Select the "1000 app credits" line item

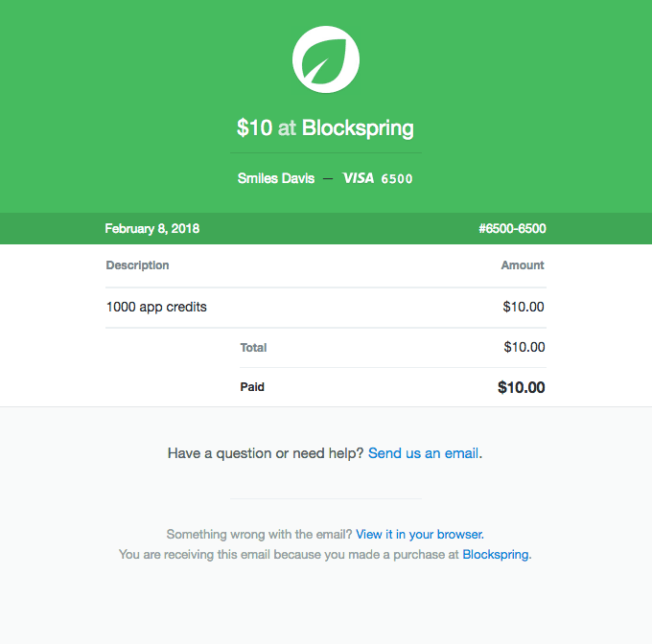tap(156, 308)
